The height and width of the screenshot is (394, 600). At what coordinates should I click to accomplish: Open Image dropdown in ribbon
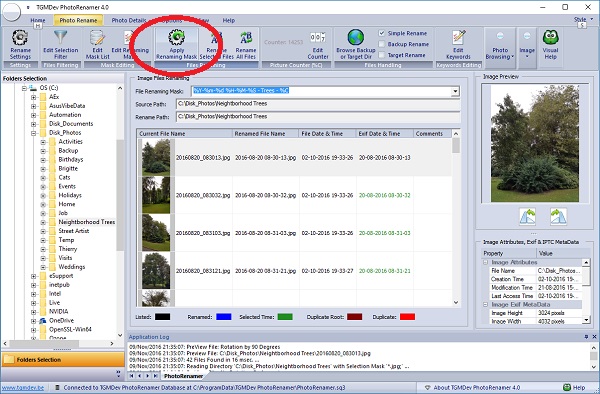pos(527,48)
